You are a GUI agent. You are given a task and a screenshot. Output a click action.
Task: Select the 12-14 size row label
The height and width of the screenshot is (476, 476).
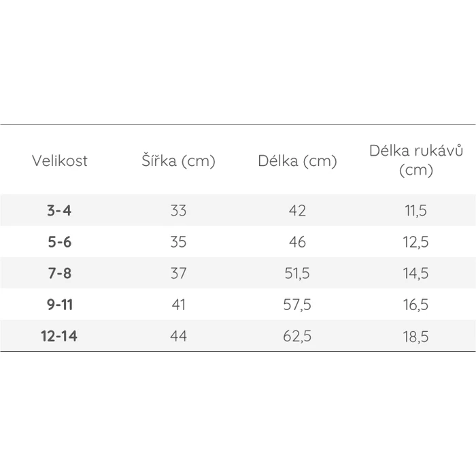(x=60, y=336)
